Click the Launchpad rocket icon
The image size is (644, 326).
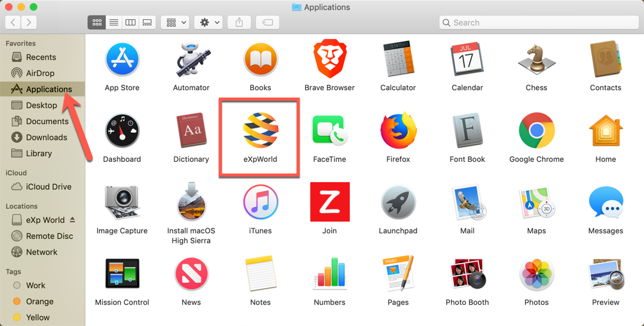[x=398, y=202]
